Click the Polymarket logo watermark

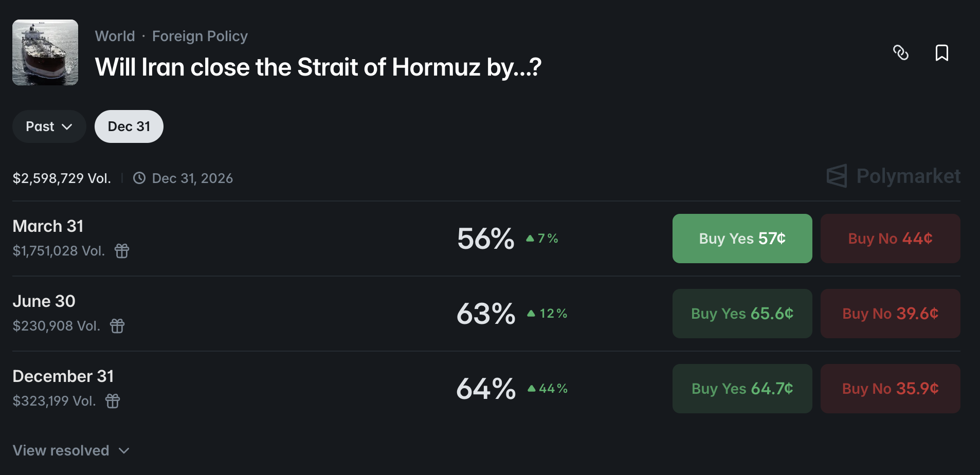coord(893,176)
